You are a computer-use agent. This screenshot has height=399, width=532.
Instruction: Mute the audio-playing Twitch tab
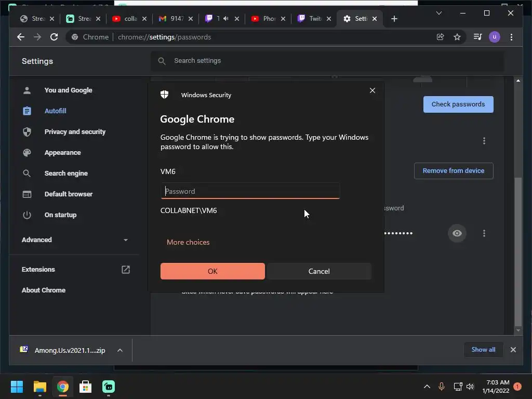tap(225, 19)
